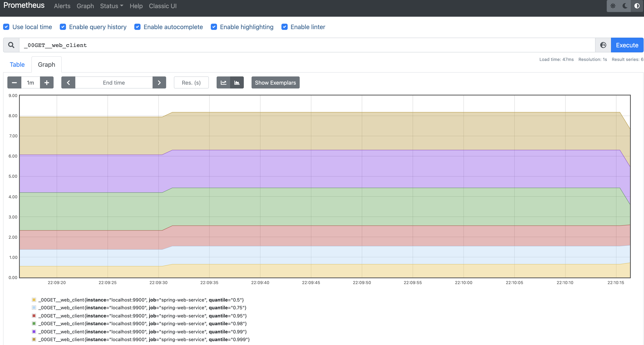Image resolution: width=644 pixels, height=345 pixels.
Task: Show unstacked line graph icon
Action: [223, 82]
